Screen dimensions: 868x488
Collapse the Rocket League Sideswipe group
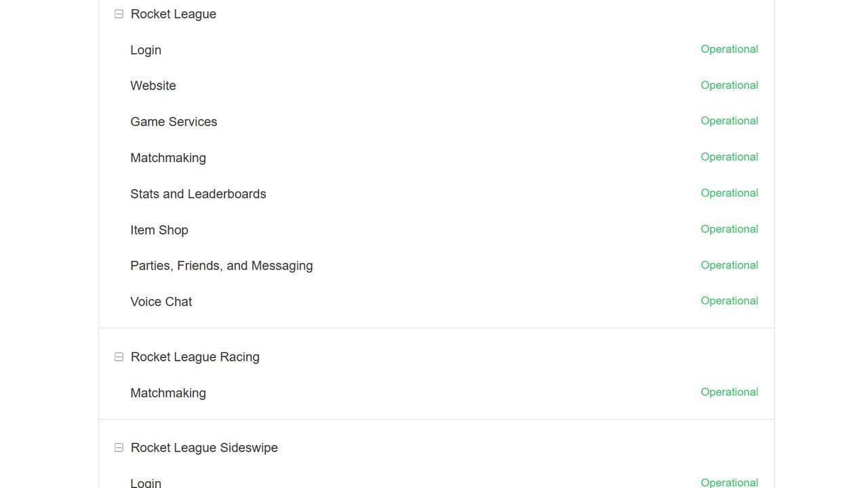[119, 448]
